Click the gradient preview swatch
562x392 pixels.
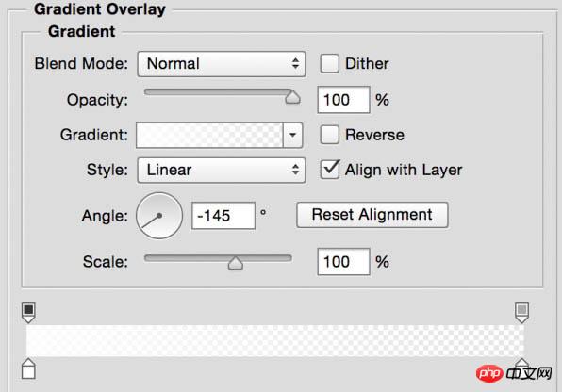(x=209, y=135)
